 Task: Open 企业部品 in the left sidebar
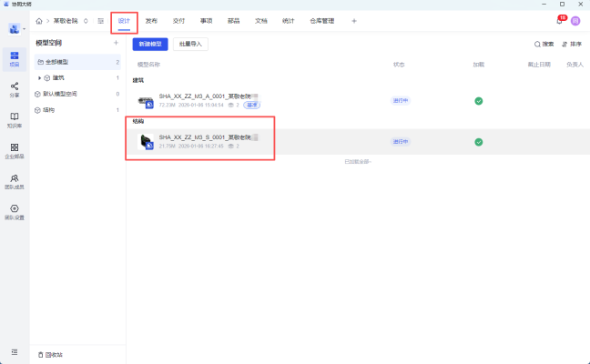(x=15, y=150)
